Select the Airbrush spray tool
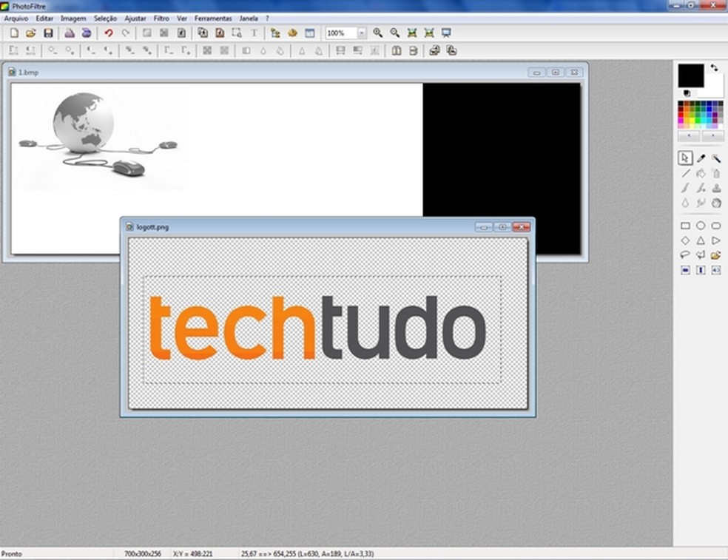The image size is (728, 560). coord(716,173)
